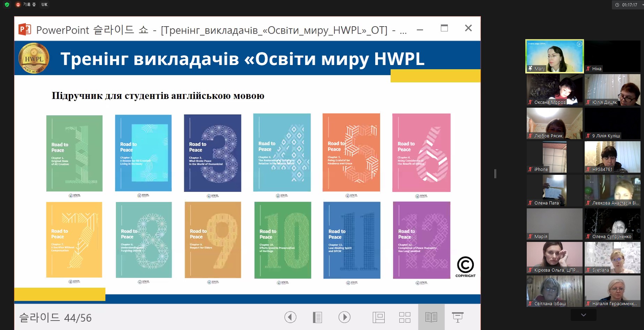Go to next slide arrow

tap(344, 317)
